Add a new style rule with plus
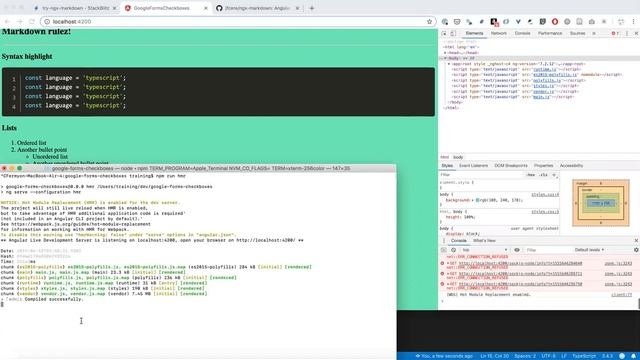The width and height of the screenshot is (640, 360). (554, 175)
